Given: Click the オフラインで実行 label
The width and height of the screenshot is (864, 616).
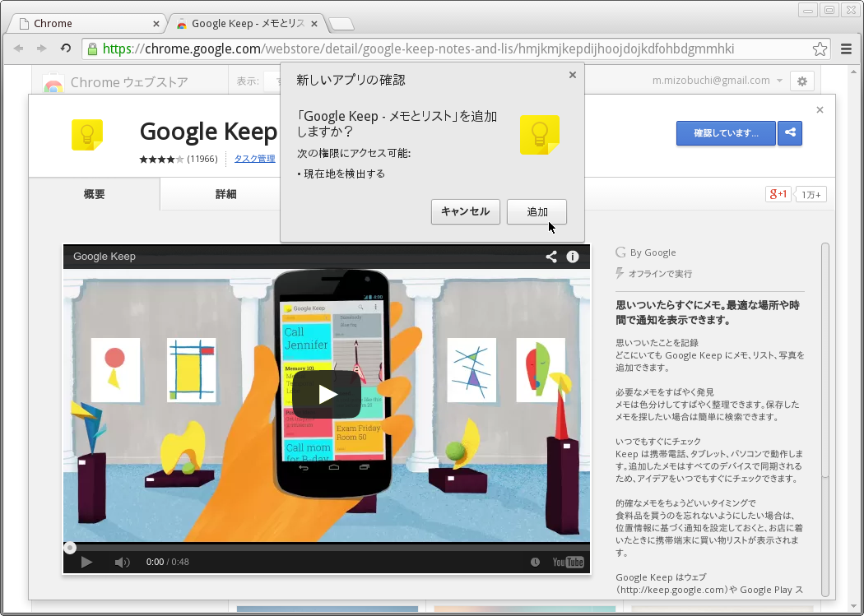Looking at the screenshot, I should point(660,274).
